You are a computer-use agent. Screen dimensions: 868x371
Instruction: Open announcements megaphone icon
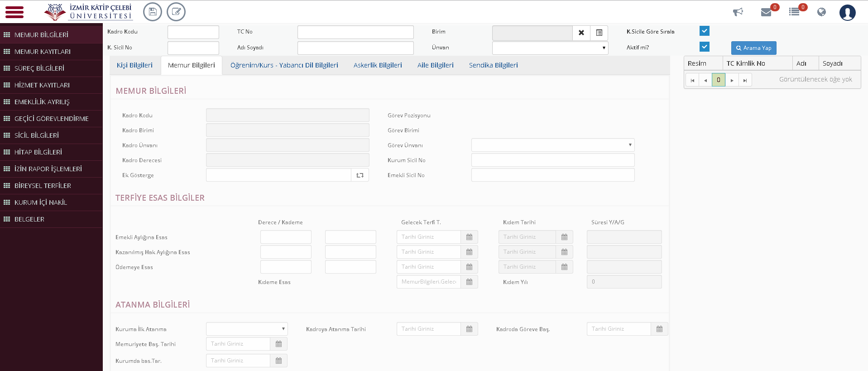click(x=738, y=12)
